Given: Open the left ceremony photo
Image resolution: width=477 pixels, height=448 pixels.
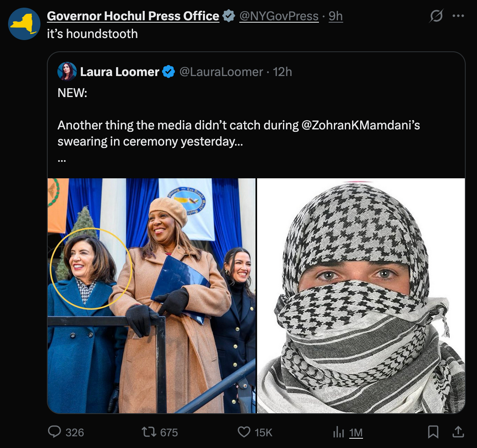Looking at the screenshot, I should pyautogui.click(x=152, y=296).
